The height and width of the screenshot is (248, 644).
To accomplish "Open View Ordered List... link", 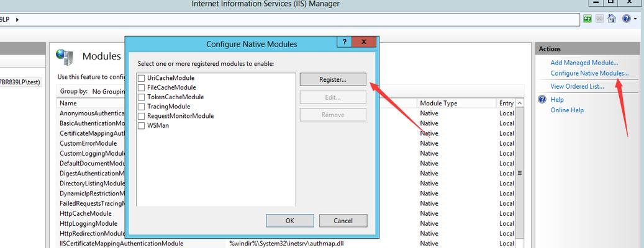I will [577, 87].
